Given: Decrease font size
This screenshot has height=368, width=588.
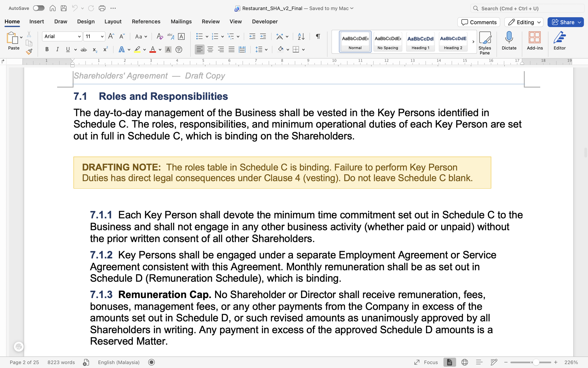Looking at the screenshot, I should pos(122,36).
